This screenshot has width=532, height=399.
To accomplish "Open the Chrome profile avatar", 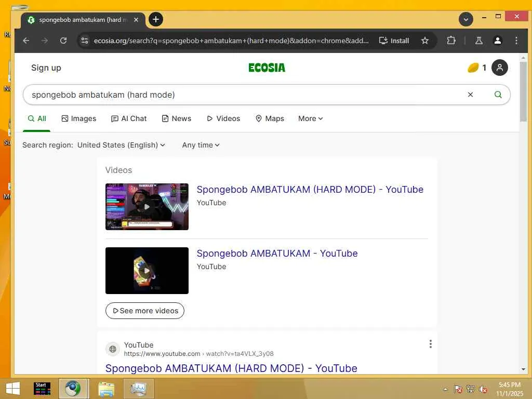I will click(497, 41).
